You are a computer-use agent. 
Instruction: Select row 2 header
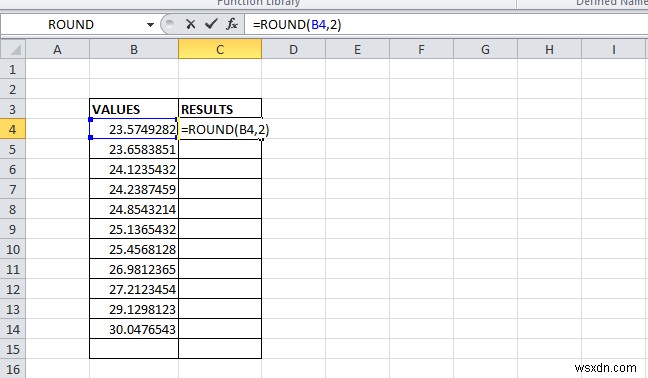click(x=13, y=89)
